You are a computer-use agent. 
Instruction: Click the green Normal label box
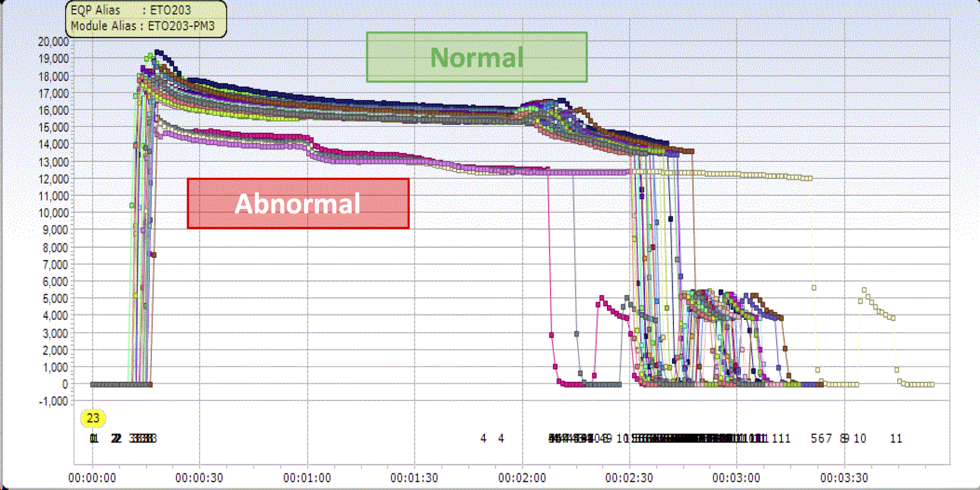(x=477, y=57)
